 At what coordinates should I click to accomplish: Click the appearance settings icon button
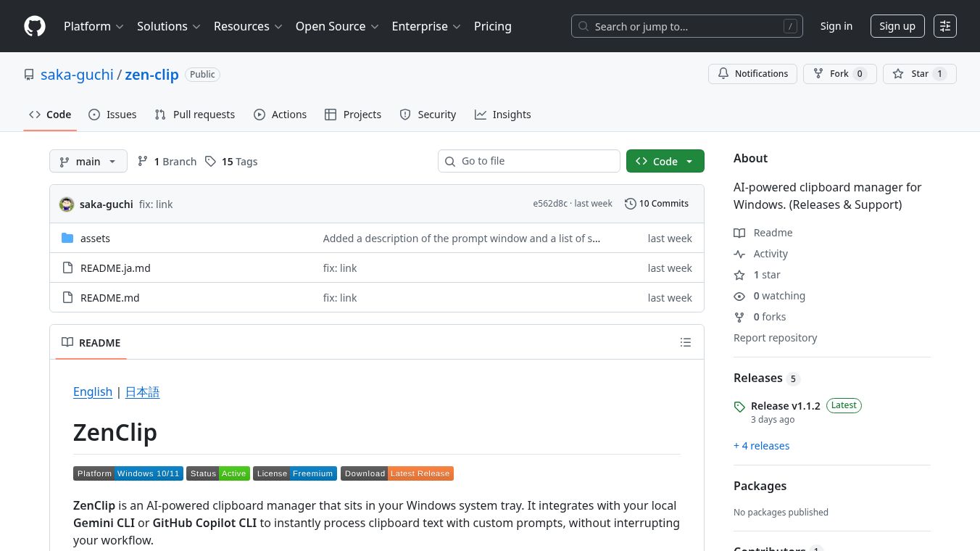[944, 26]
